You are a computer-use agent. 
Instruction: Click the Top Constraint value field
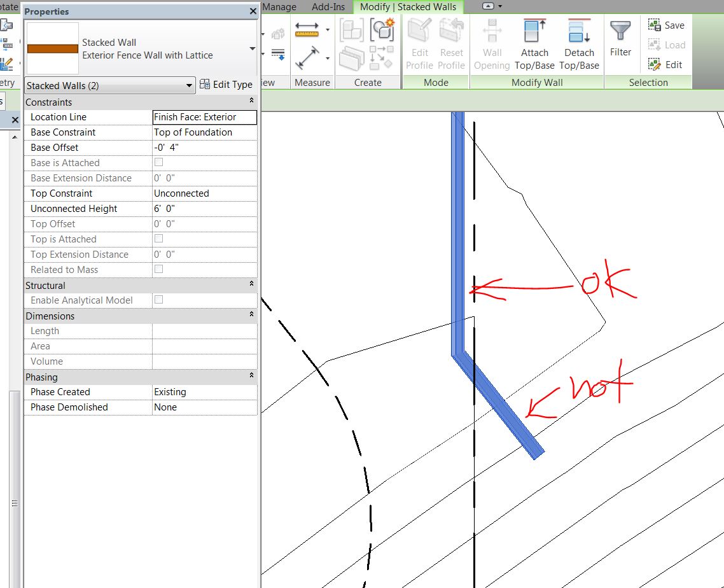pos(205,193)
